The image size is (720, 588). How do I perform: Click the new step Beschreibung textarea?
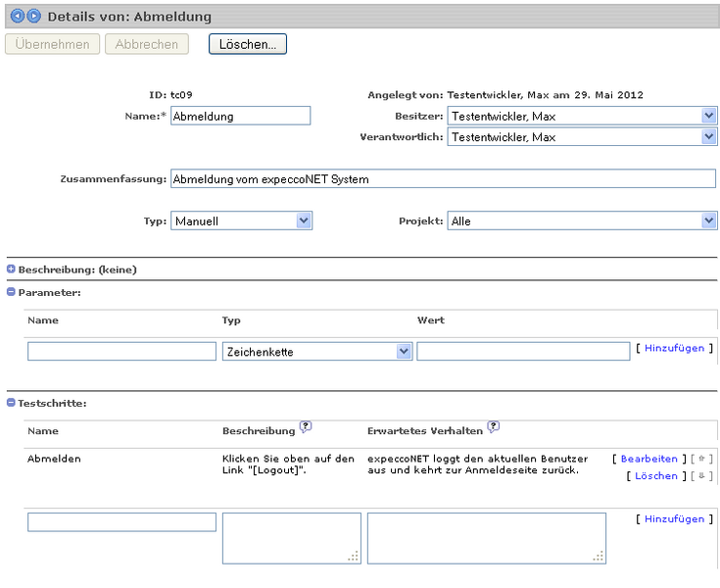pyautogui.click(x=292, y=538)
